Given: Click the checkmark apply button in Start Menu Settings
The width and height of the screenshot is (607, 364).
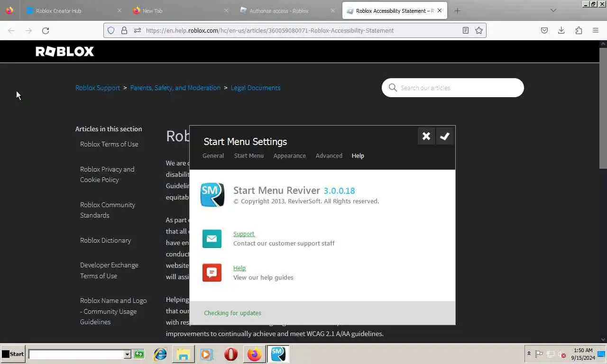Looking at the screenshot, I should [444, 136].
